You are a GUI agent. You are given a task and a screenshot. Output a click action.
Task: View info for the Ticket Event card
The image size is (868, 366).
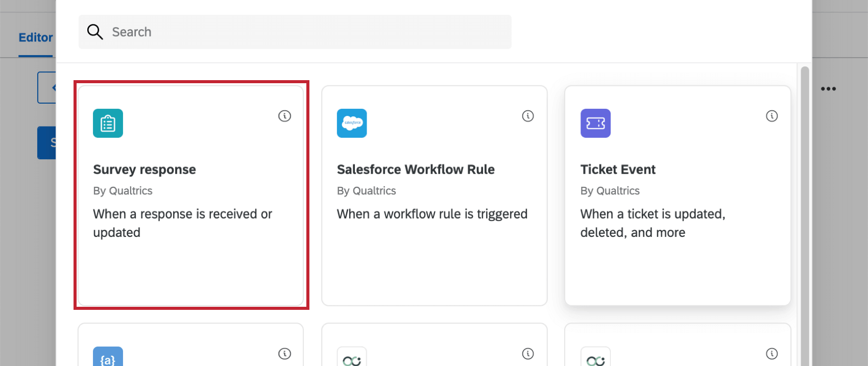771,116
